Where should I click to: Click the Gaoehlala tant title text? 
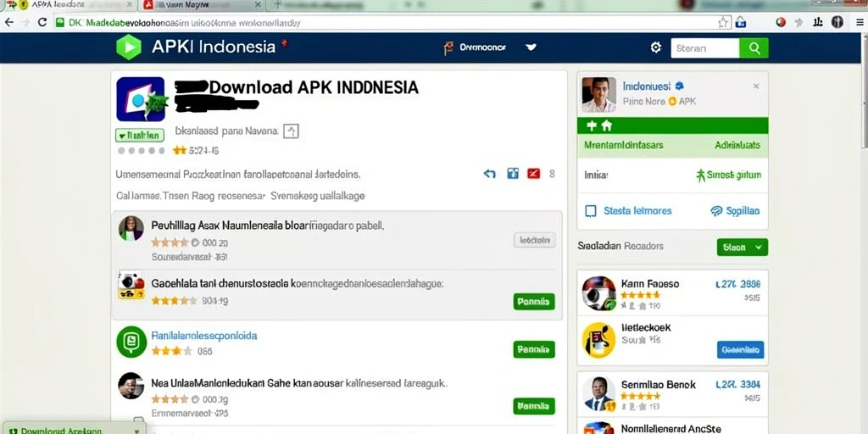pyautogui.click(x=297, y=283)
